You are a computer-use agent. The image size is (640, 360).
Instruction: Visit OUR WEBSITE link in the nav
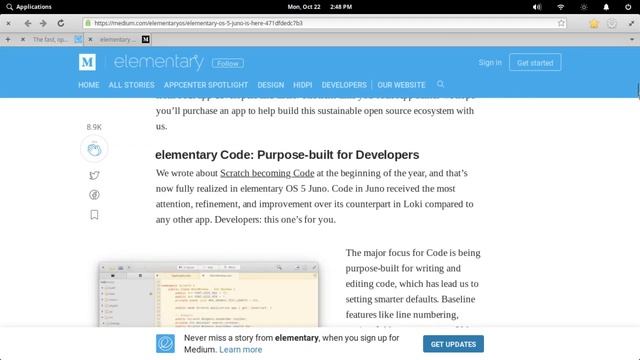pyautogui.click(x=401, y=85)
